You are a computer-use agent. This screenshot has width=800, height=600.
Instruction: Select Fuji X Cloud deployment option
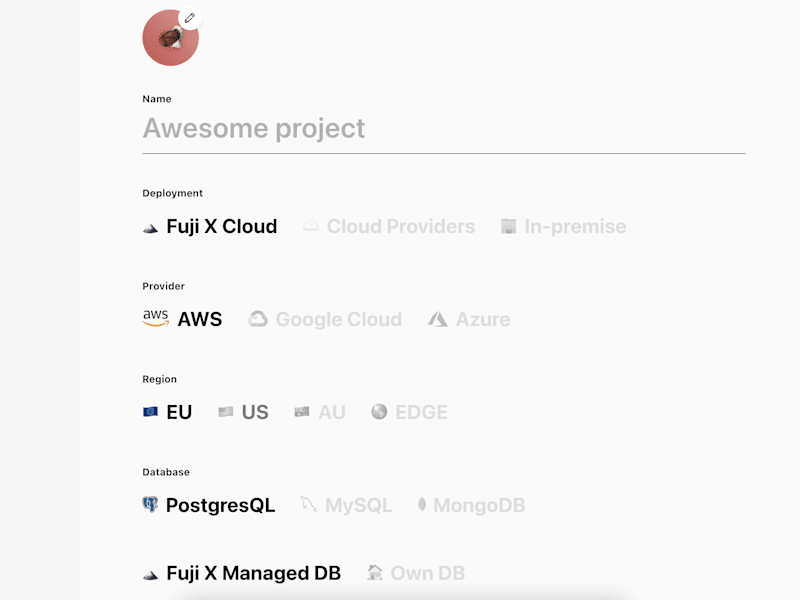point(210,227)
